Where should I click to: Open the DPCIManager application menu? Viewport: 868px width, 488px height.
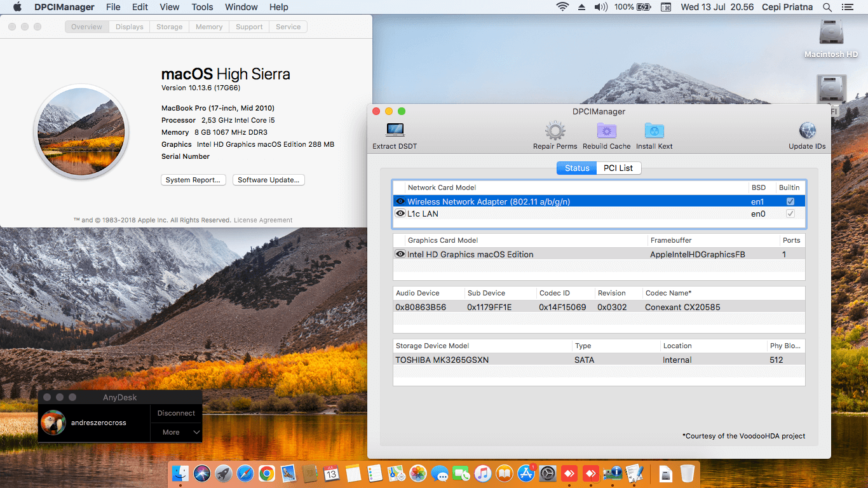point(64,7)
